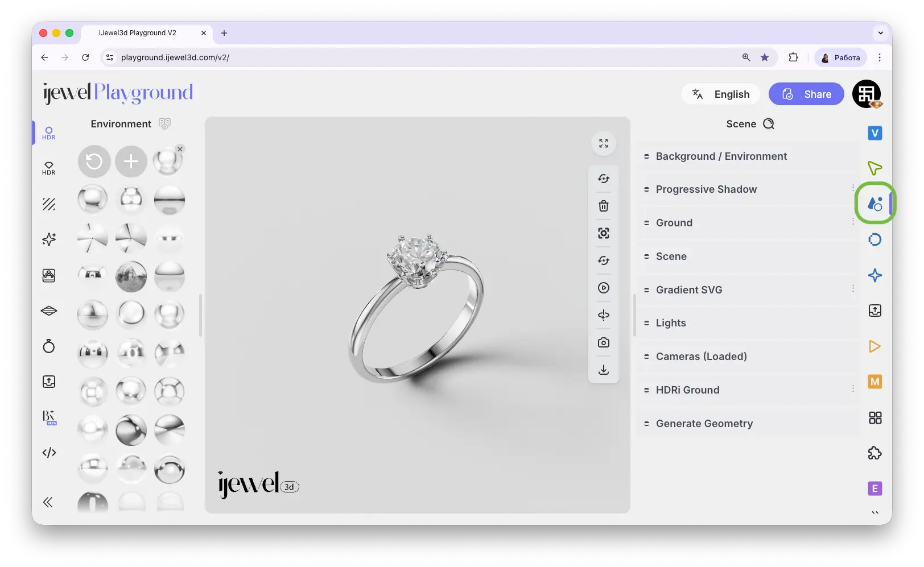Open three-dot menu for Progressive Shadow
The image size is (924, 567).
pyautogui.click(x=853, y=188)
